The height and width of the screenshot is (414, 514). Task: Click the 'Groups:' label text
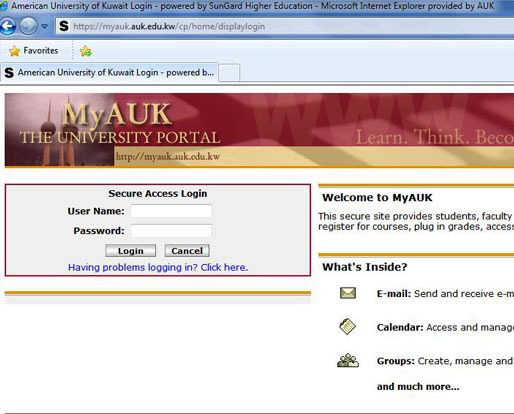point(396,361)
